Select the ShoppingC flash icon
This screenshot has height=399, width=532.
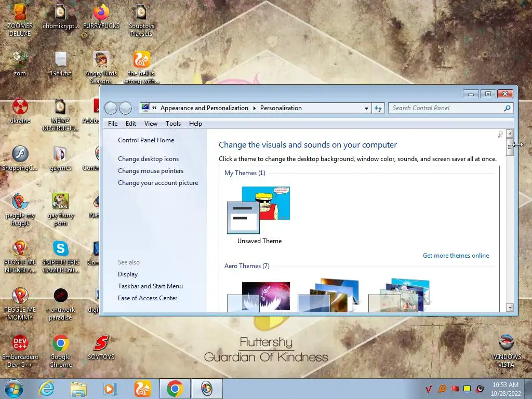(20, 158)
